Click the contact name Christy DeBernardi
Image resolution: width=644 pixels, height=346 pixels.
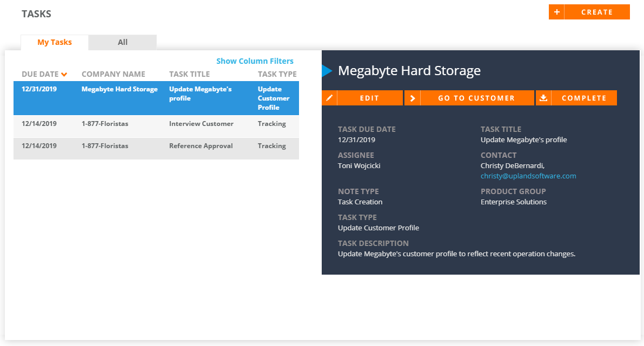coord(512,166)
